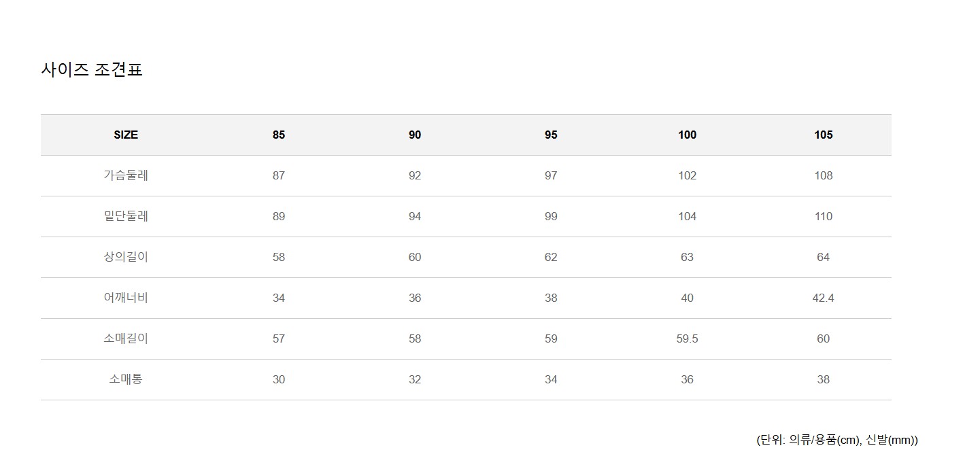Select the 소매통 value 30 cell
The width and height of the screenshot is (980, 469).
[x=279, y=379]
